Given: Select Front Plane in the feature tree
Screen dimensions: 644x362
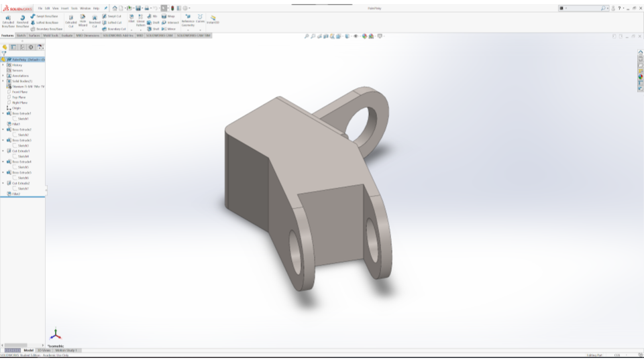Looking at the screenshot, I should [x=19, y=92].
